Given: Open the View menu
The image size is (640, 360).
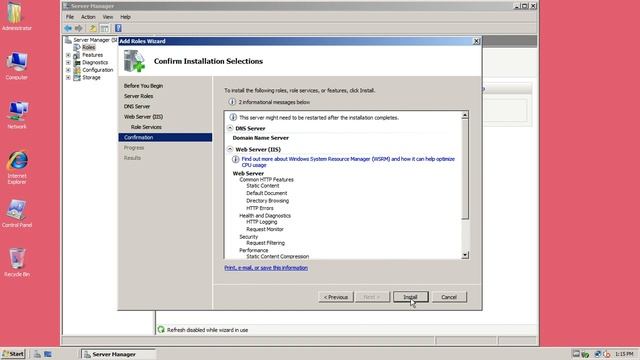Looking at the screenshot, I should point(108,17).
